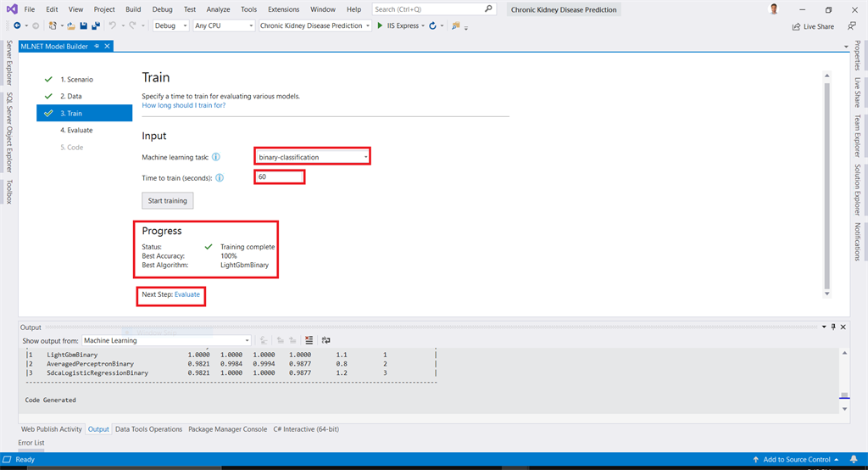
Task: Open the Tools menu
Action: pyautogui.click(x=248, y=9)
